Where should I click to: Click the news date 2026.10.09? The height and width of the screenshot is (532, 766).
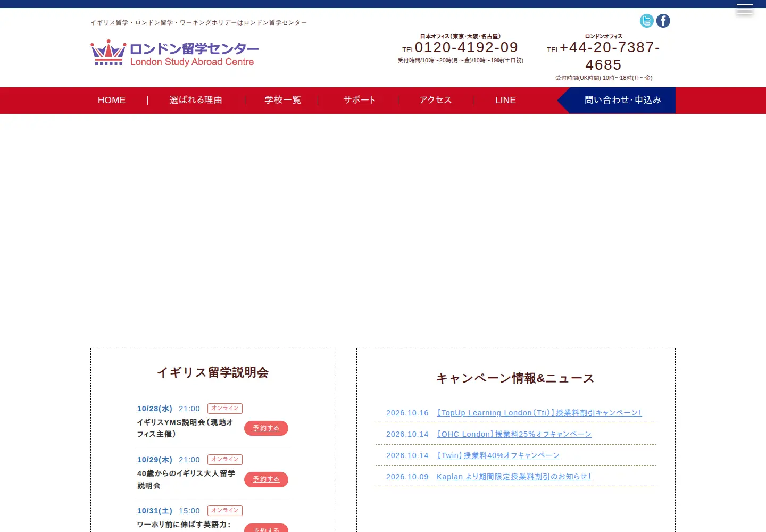pyautogui.click(x=407, y=477)
